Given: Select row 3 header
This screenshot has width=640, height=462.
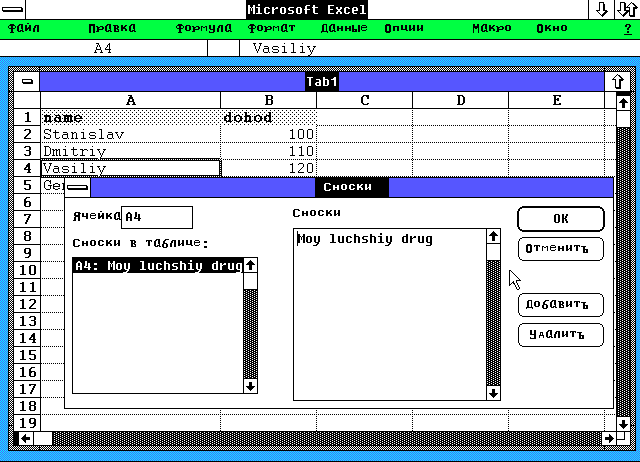Looking at the screenshot, I should pyautogui.click(x=27, y=151).
